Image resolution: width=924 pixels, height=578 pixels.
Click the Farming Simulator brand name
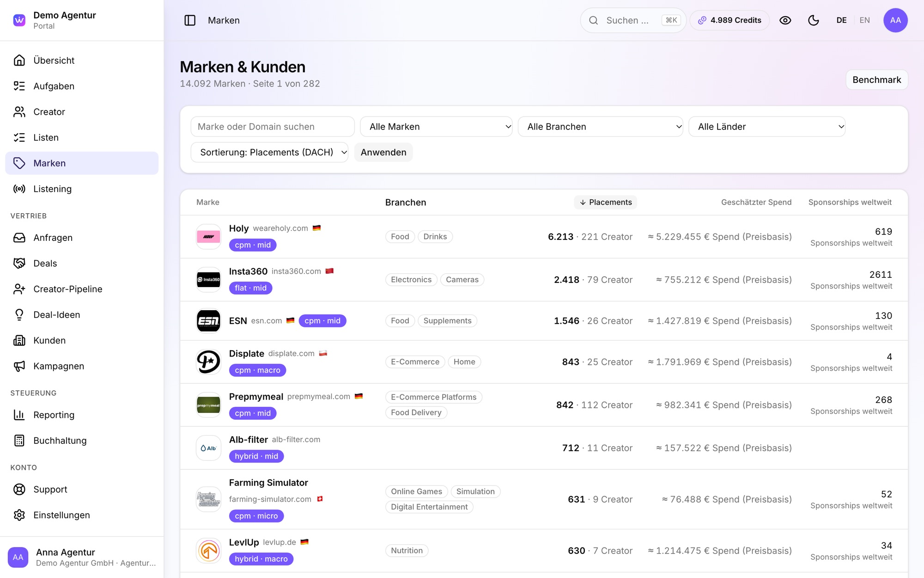pyautogui.click(x=268, y=483)
